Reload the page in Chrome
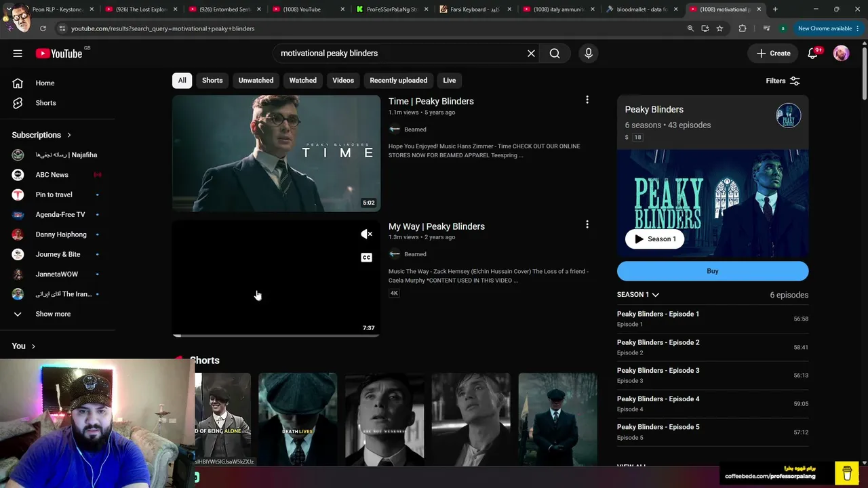This screenshot has width=868, height=488. [x=43, y=28]
